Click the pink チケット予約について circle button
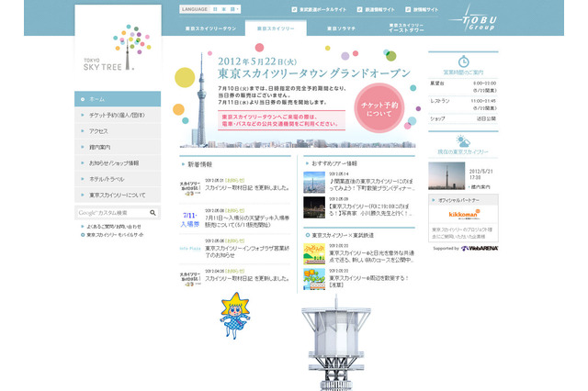 (379, 108)
